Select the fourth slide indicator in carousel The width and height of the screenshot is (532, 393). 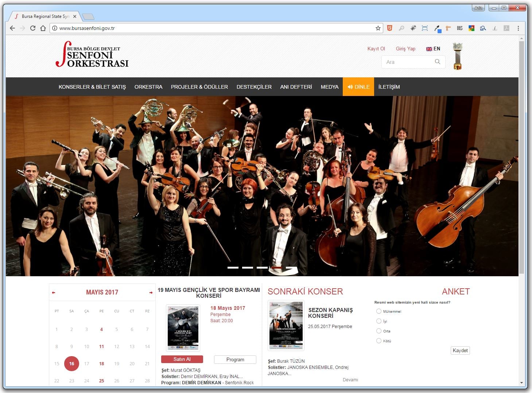[276, 267]
